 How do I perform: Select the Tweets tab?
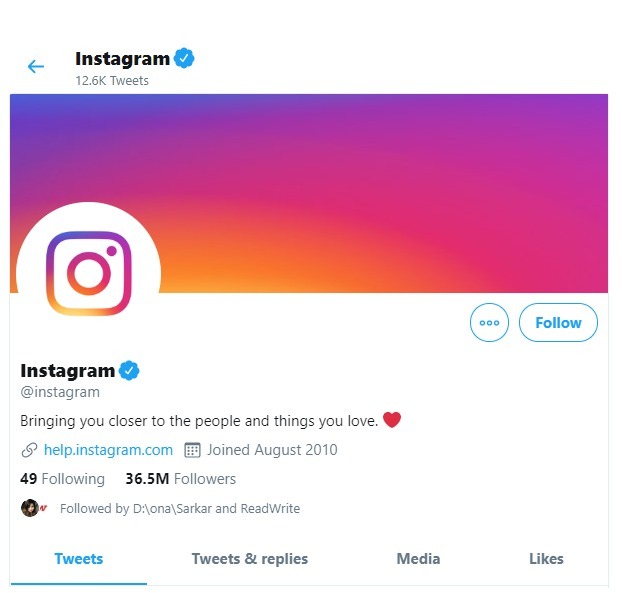[79, 559]
